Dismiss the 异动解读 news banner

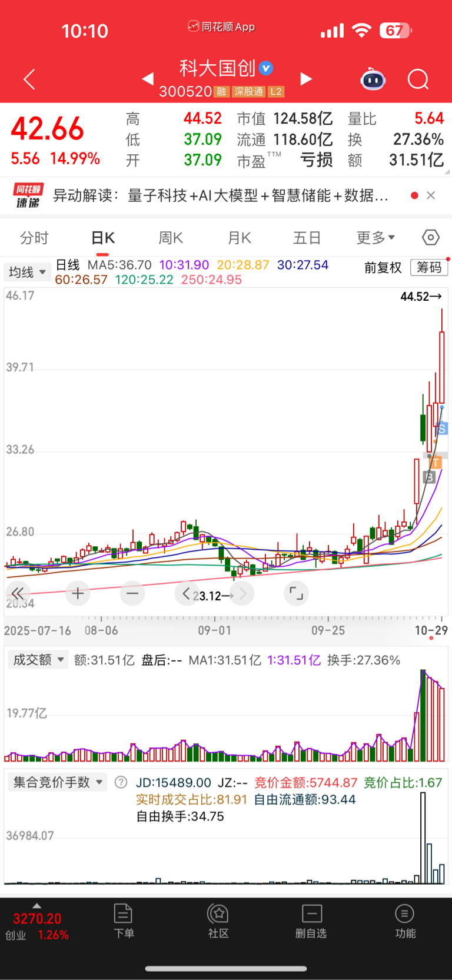point(431,195)
